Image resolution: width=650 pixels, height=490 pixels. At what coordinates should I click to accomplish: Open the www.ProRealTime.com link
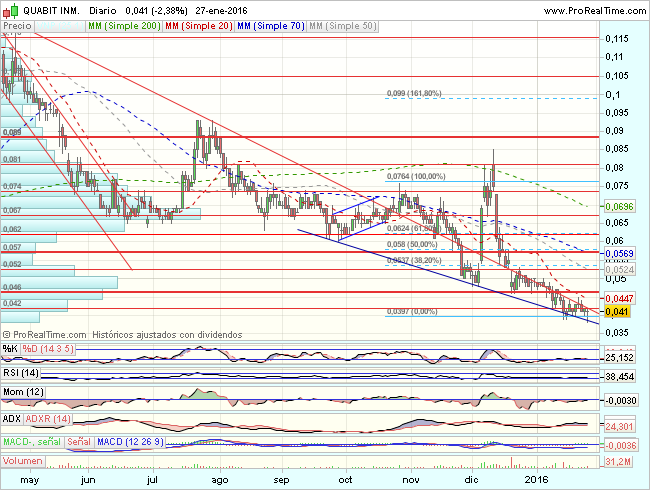click(594, 11)
